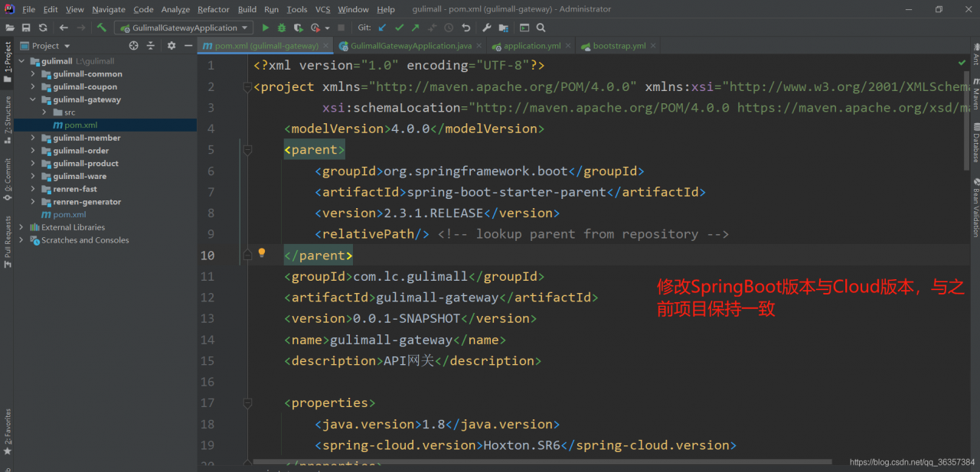Viewport: 980px width, 472px height.
Task: Commit changes with the green checkmark
Action: tap(399, 28)
